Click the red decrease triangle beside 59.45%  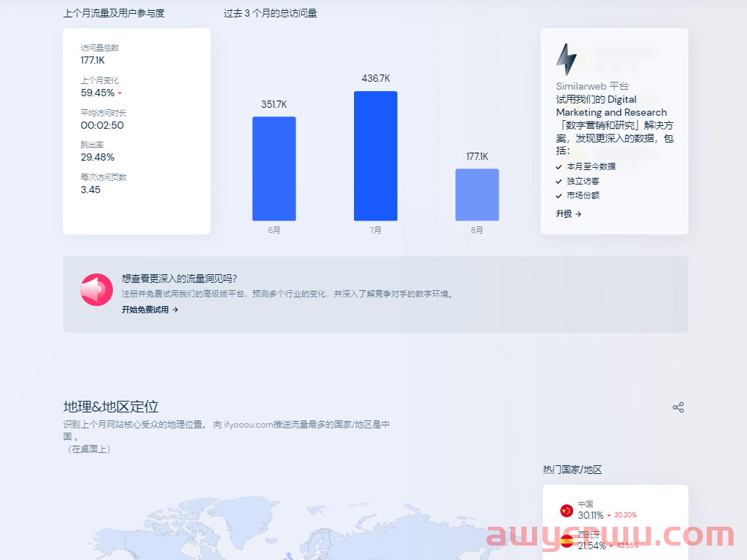[x=120, y=93]
